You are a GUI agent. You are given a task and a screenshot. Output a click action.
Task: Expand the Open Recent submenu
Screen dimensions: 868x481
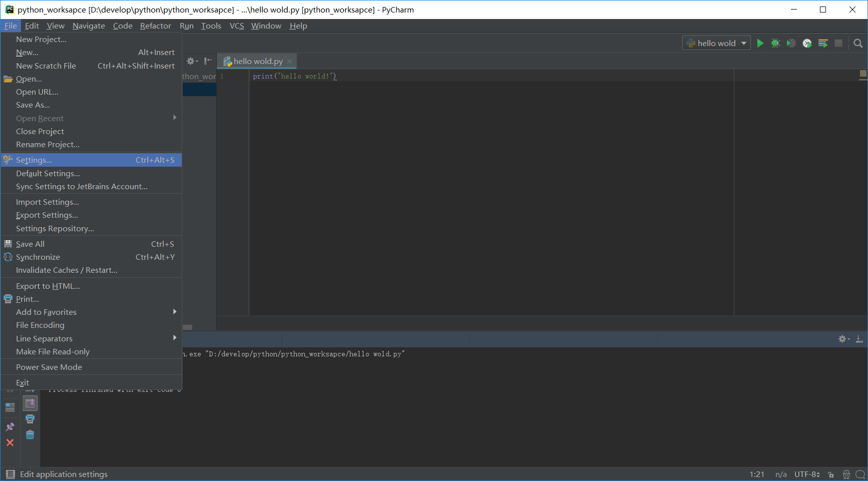(x=91, y=118)
